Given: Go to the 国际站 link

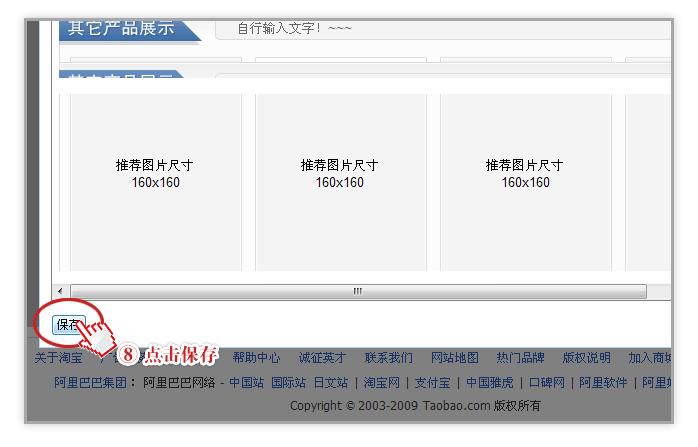Looking at the screenshot, I should click(x=288, y=382).
